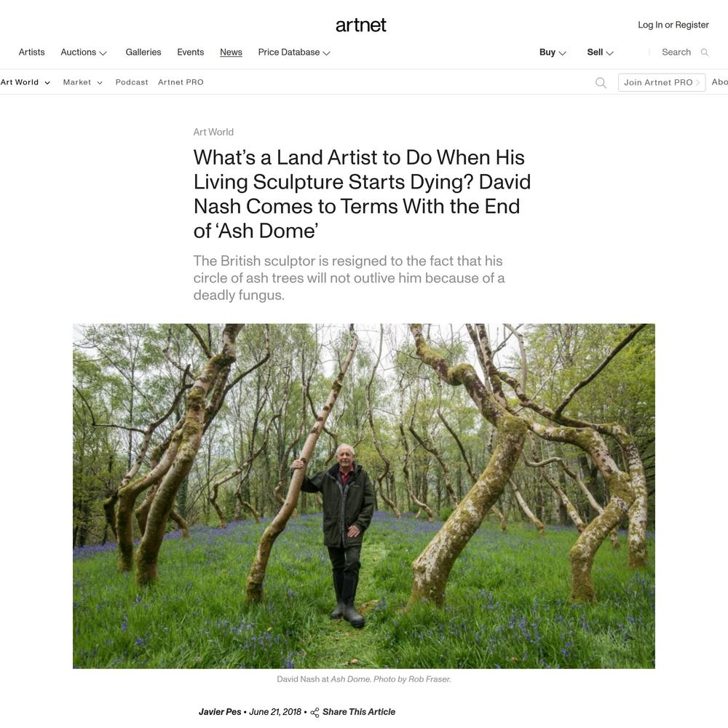Open the Events page
This screenshot has height=728, width=728.
[x=190, y=52]
